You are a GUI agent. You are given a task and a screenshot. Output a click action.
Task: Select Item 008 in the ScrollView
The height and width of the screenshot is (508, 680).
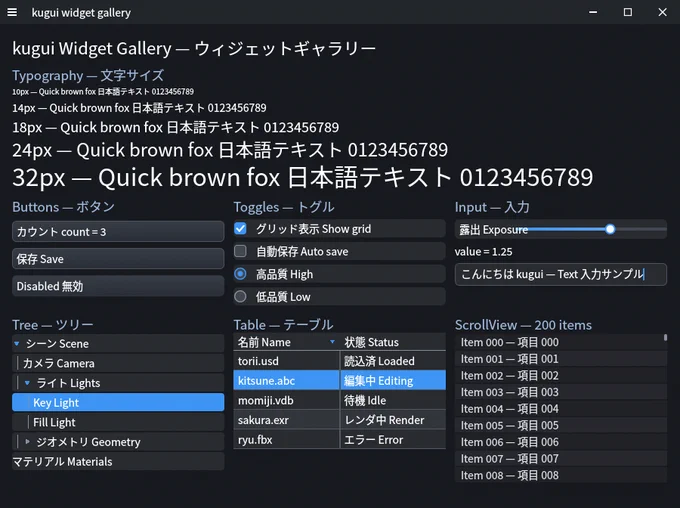click(x=561, y=475)
